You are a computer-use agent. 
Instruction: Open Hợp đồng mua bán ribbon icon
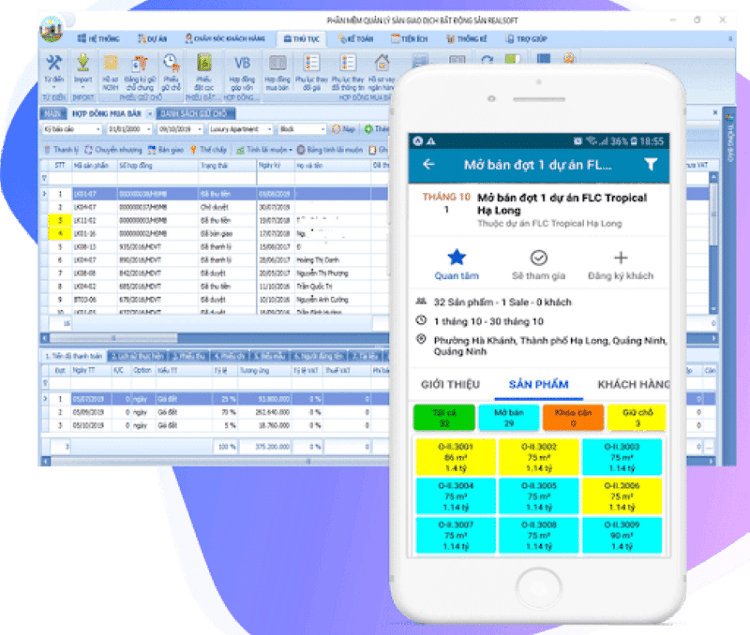(x=277, y=63)
